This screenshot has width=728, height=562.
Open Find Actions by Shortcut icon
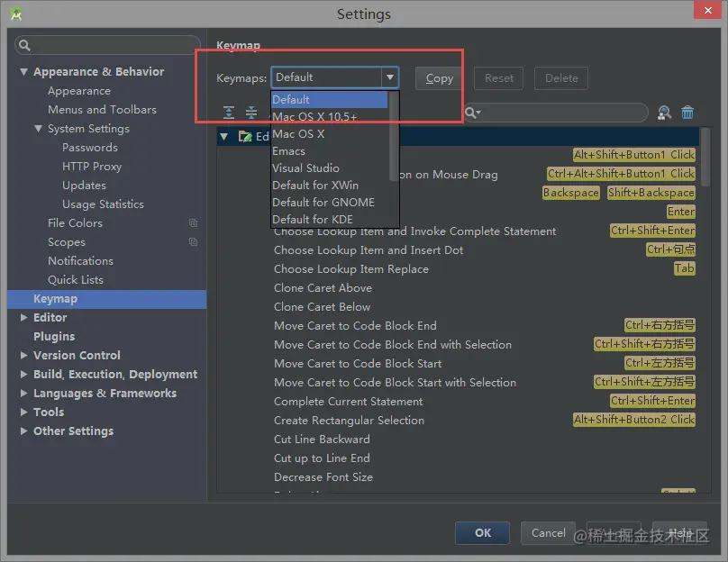[x=664, y=113]
